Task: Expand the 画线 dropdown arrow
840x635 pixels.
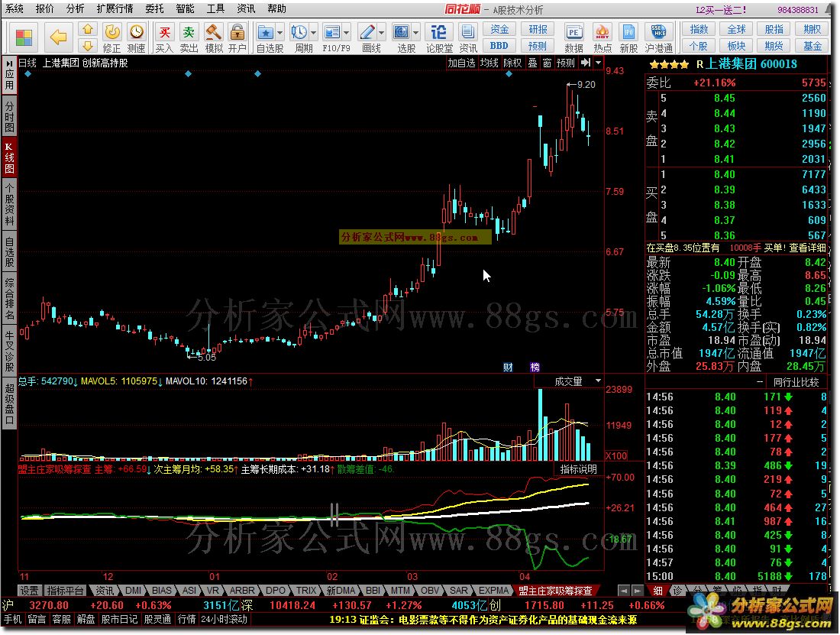Action: point(381,33)
